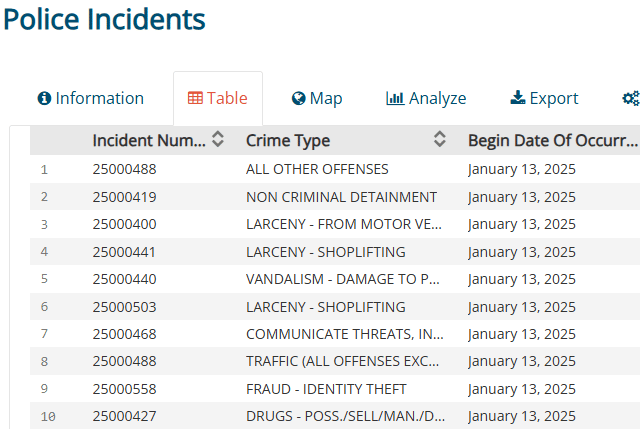Image resolution: width=640 pixels, height=429 pixels.
Task: Open the Analyze tab
Action: click(x=426, y=99)
